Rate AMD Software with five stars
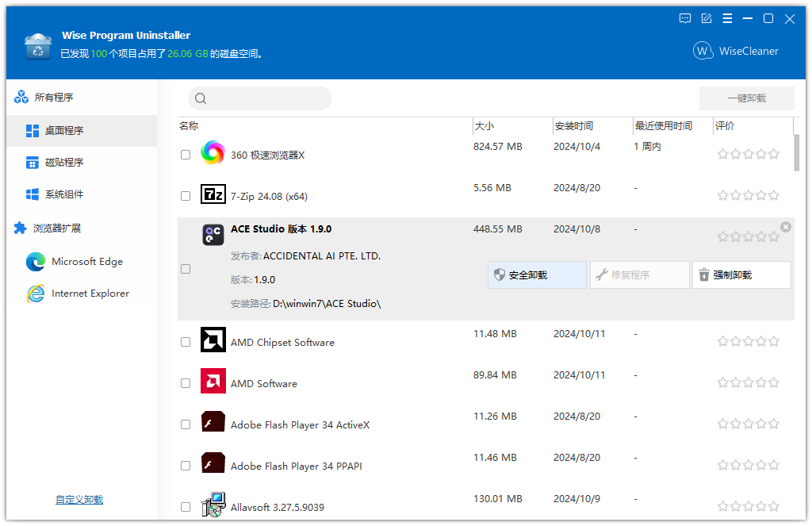 (x=773, y=382)
